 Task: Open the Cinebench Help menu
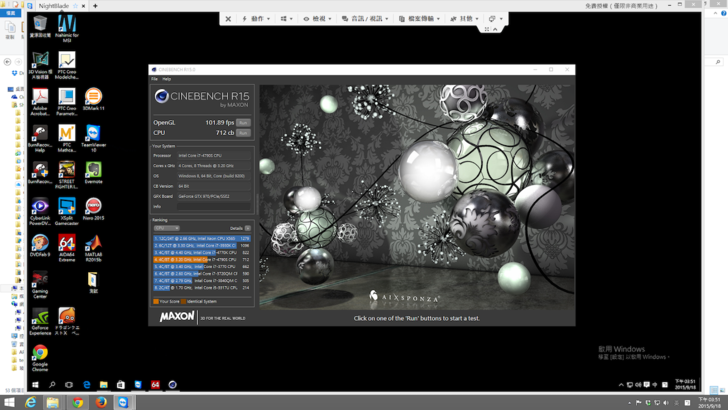pyautogui.click(x=167, y=79)
